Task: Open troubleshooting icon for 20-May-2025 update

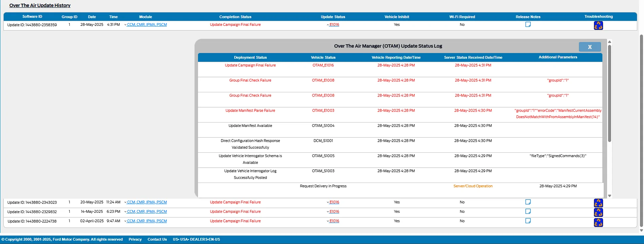Action: click(598, 203)
